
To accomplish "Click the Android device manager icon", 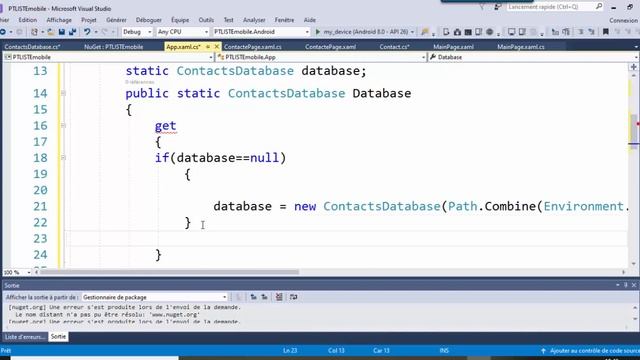I will pyautogui.click(x=446, y=32).
